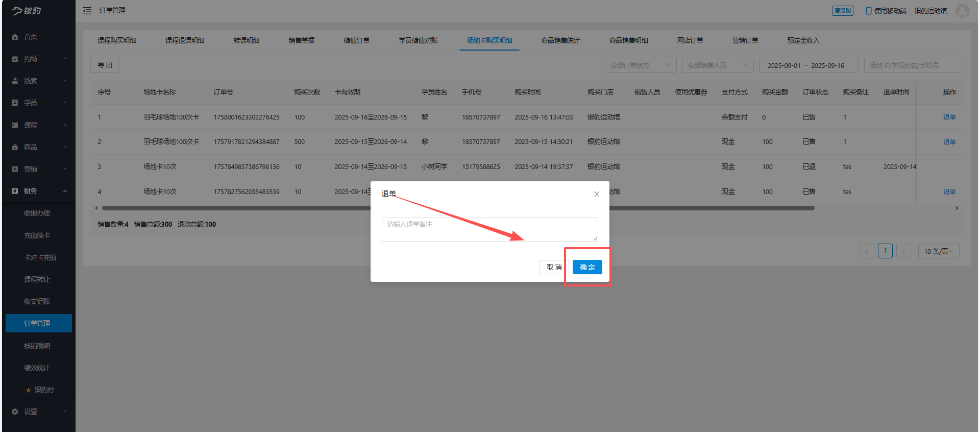Close the 退单 dialog with X icon
980x432 pixels.
[596, 194]
